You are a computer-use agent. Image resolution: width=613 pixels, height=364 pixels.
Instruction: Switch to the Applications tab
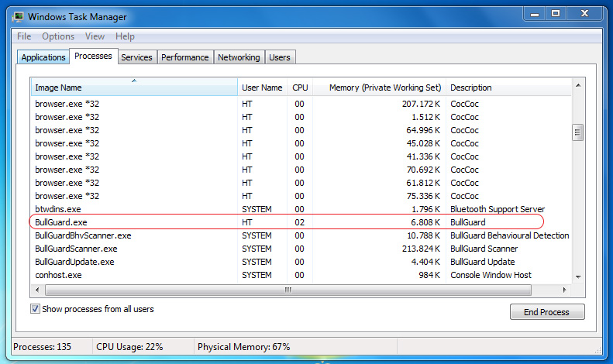click(x=43, y=57)
